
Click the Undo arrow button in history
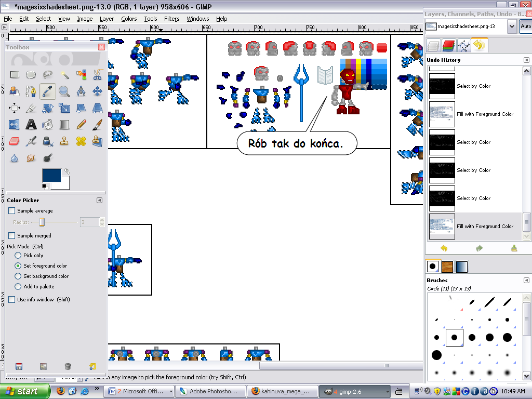444,248
